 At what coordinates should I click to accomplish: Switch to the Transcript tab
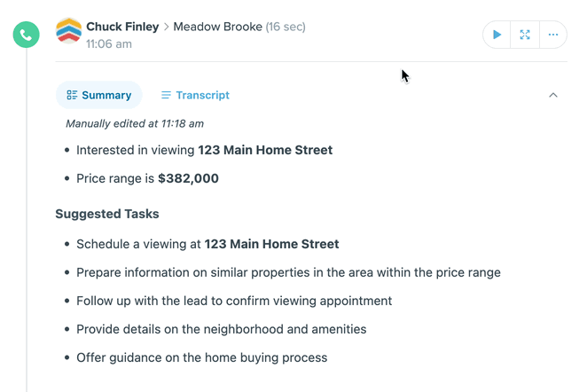tap(195, 95)
